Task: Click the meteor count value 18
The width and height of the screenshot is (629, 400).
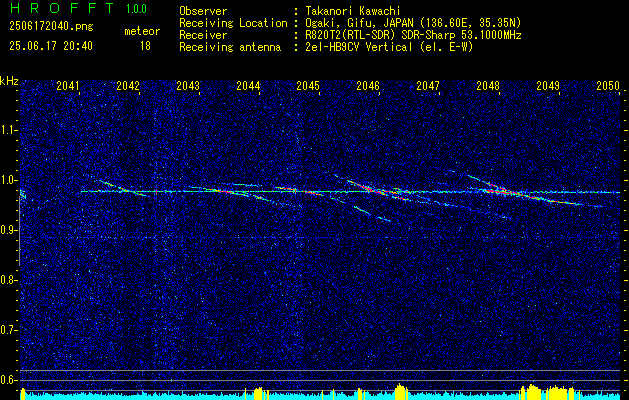Action: [x=145, y=46]
